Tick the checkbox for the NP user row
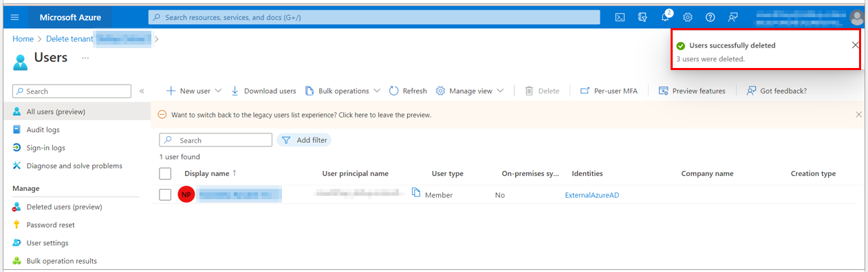This screenshot has width=868, height=272. (x=165, y=194)
